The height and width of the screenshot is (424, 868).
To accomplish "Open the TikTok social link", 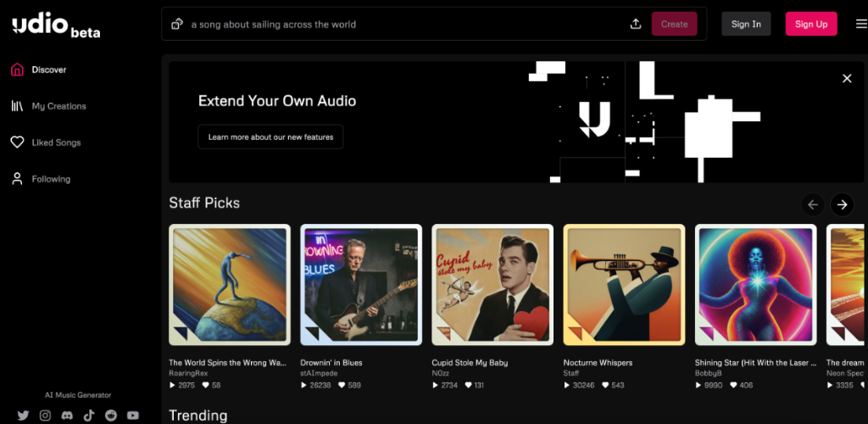I will pos(89,415).
